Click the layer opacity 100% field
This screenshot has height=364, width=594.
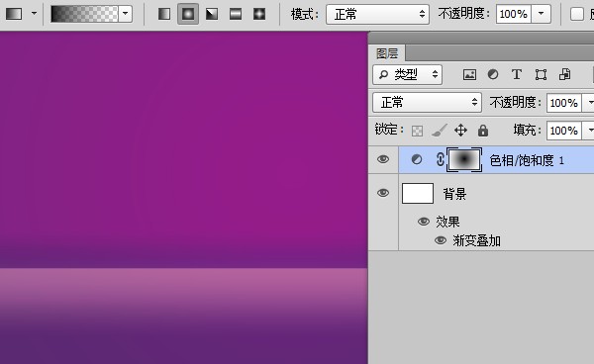[x=563, y=103]
